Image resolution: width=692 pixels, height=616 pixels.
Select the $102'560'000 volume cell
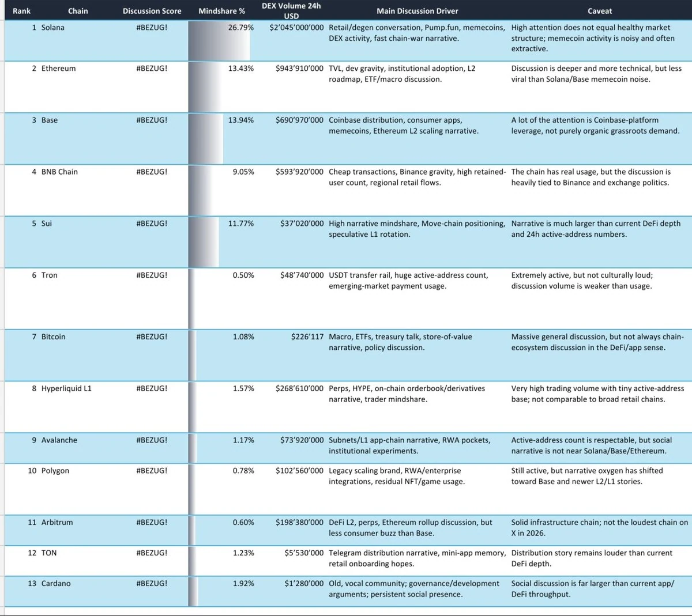pyautogui.click(x=300, y=471)
